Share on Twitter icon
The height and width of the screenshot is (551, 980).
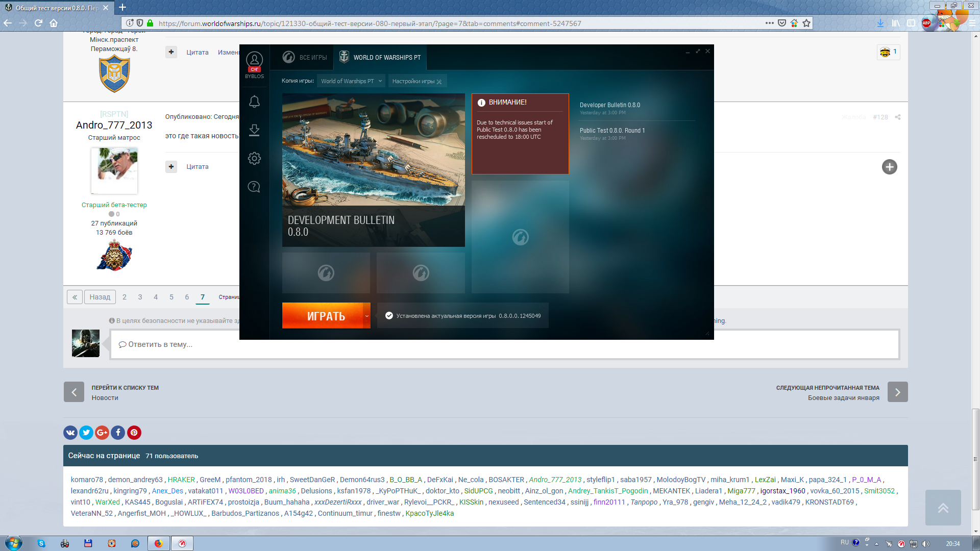tap(86, 433)
